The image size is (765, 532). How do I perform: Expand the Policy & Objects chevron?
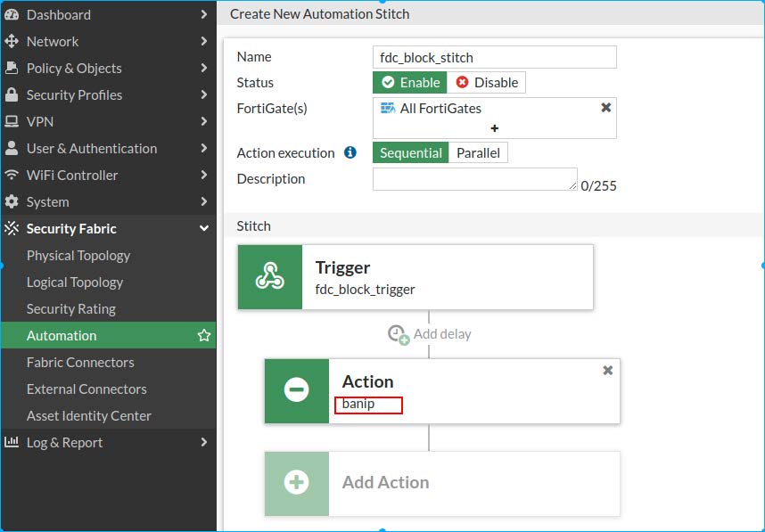tap(204, 68)
